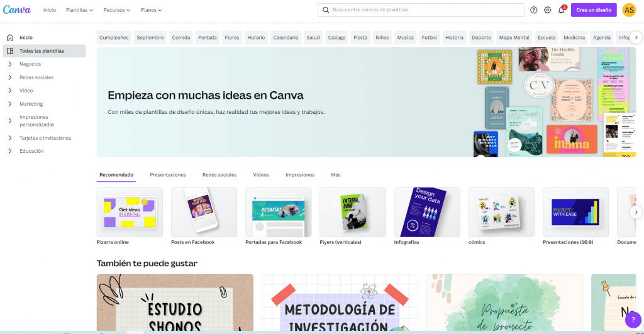Select the Cumpleaños category chip

pyautogui.click(x=114, y=38)
